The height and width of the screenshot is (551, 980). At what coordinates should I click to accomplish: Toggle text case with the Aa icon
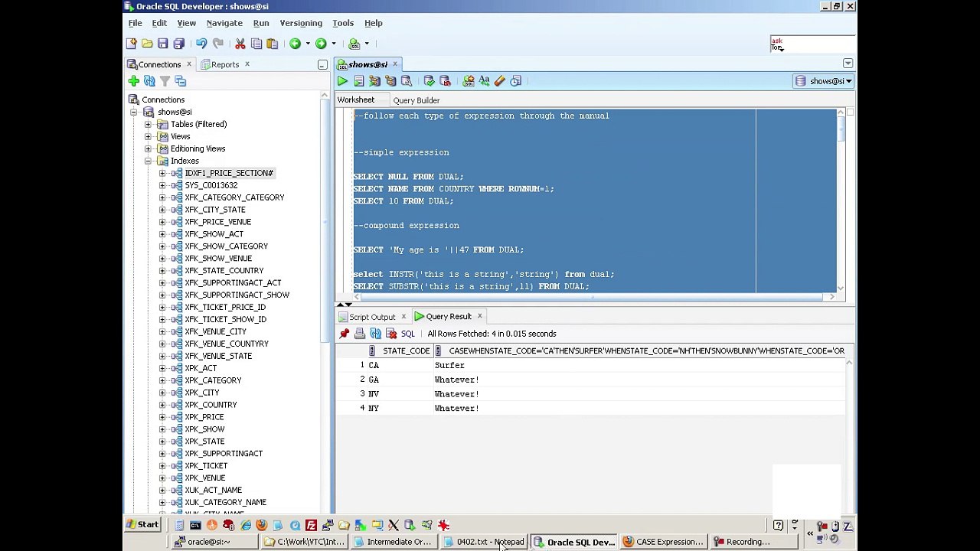[x=484, y=81]
